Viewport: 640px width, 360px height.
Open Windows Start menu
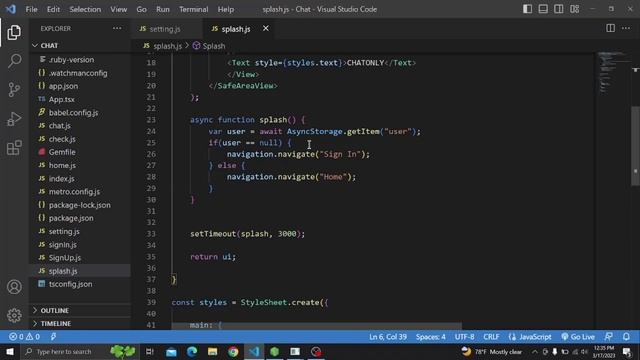point(9,351)
